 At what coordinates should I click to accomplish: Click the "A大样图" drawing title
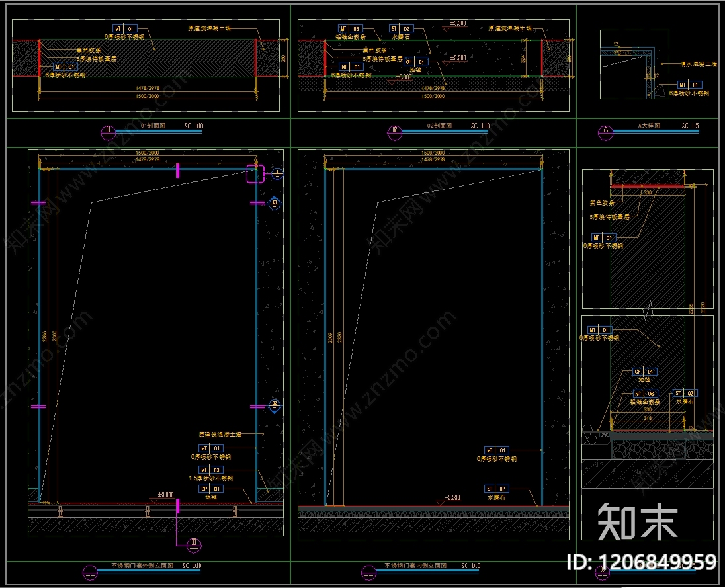(x=649, y=126)
